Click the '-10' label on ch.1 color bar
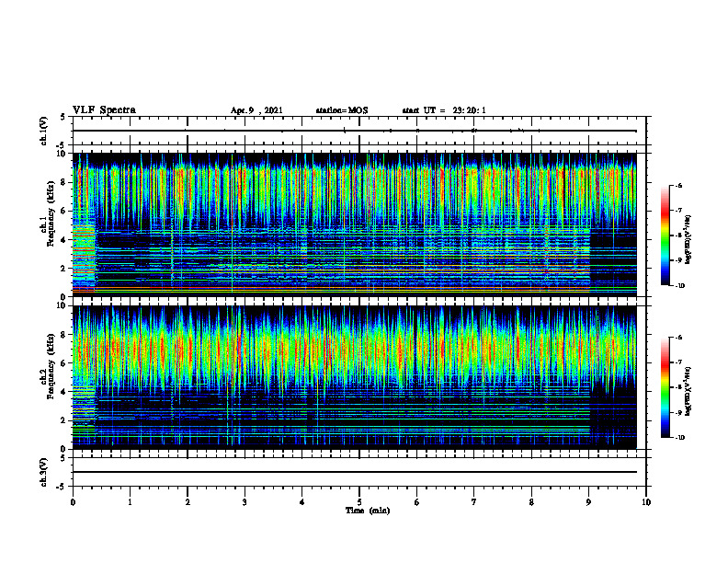The image size is (728, 563). coord(679,286)
